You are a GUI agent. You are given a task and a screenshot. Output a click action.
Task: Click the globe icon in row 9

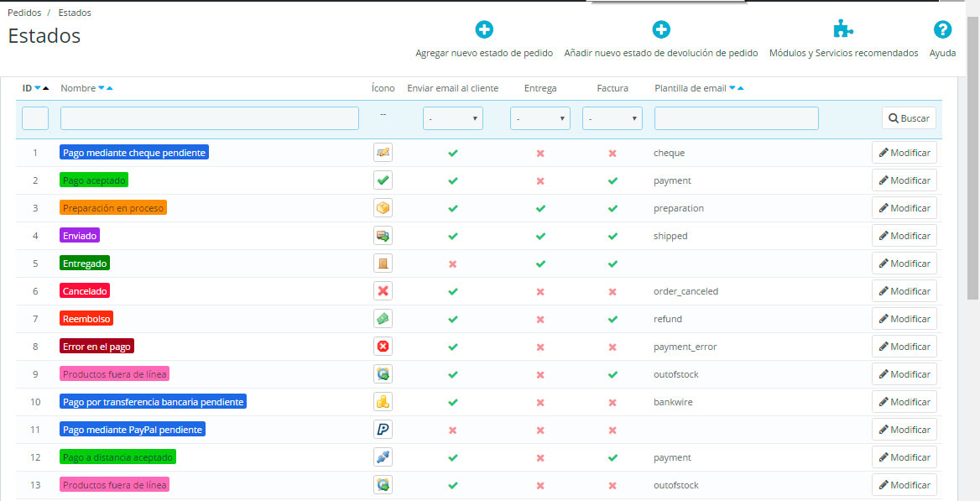383,374
